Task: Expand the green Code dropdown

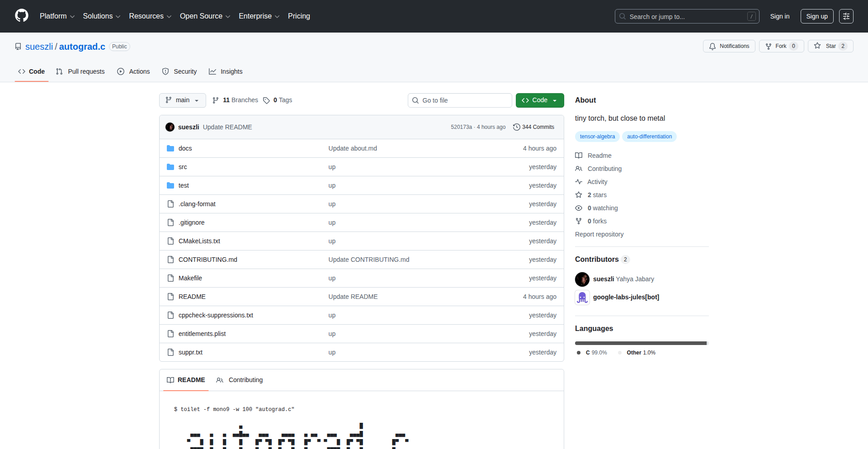Action: (x=539, y=100)
